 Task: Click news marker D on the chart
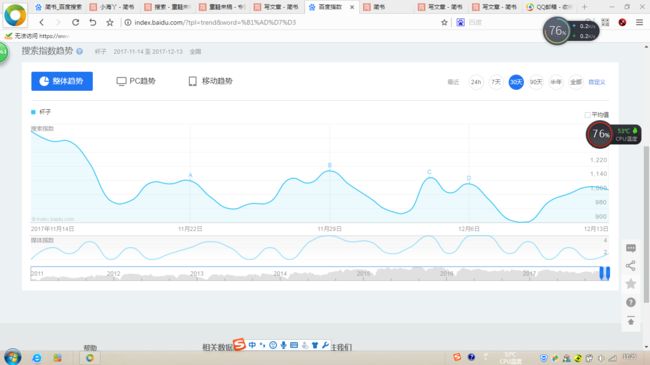[469, 178]
